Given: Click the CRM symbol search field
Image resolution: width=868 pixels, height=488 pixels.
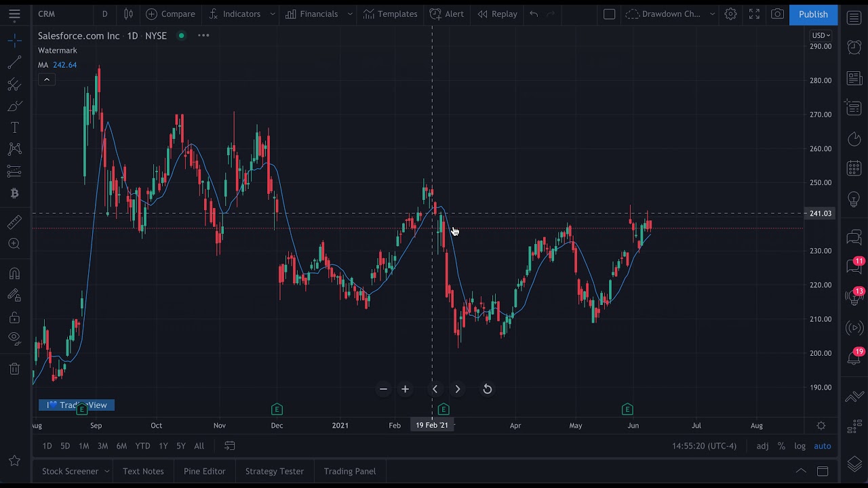Looking at the screenshot, I should point(62,14).
